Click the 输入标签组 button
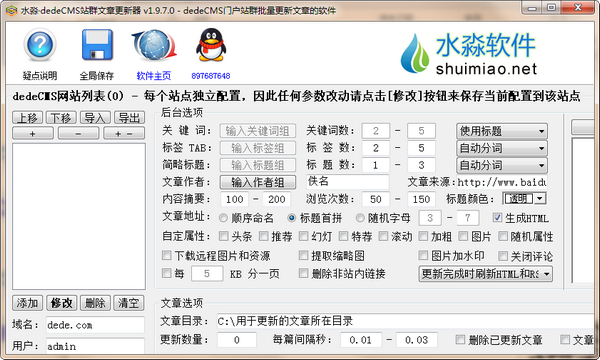This screenshot has height=360, width=600. [258, 148]
